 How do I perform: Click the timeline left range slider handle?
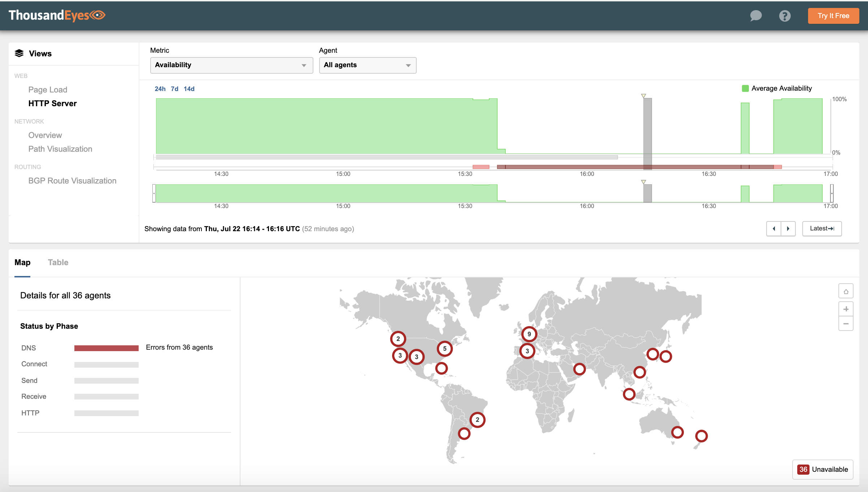click(154, 193)
